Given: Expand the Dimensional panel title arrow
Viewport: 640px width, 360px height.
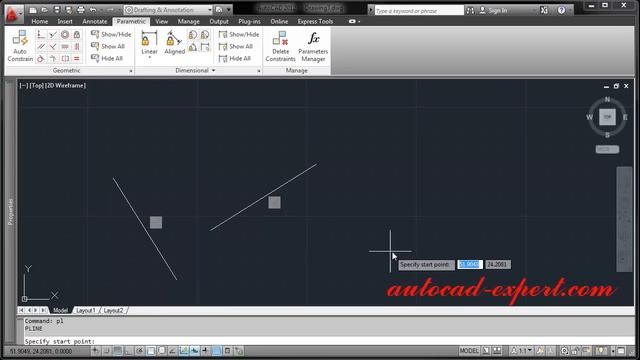Looking at the screenshot, I should point(213,71).
